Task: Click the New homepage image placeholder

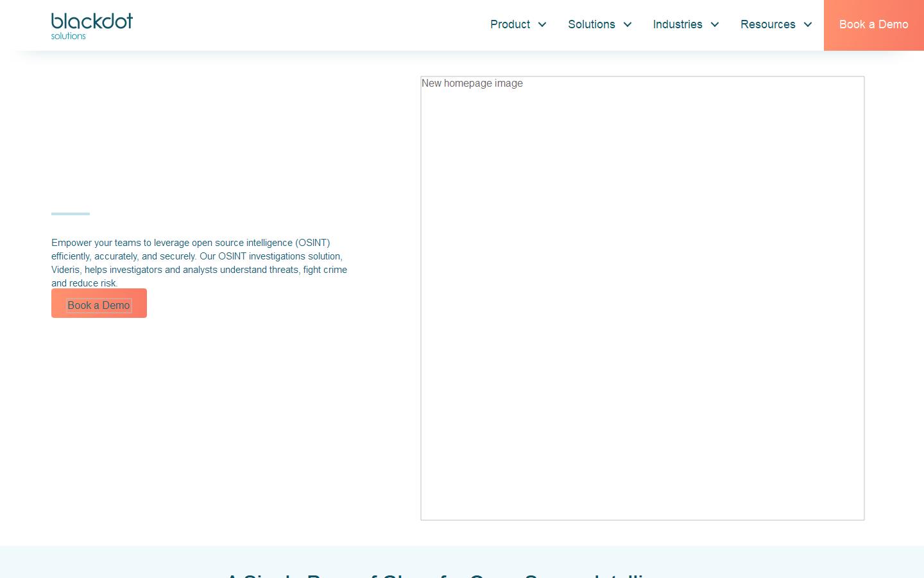Action: click(642, 297)
